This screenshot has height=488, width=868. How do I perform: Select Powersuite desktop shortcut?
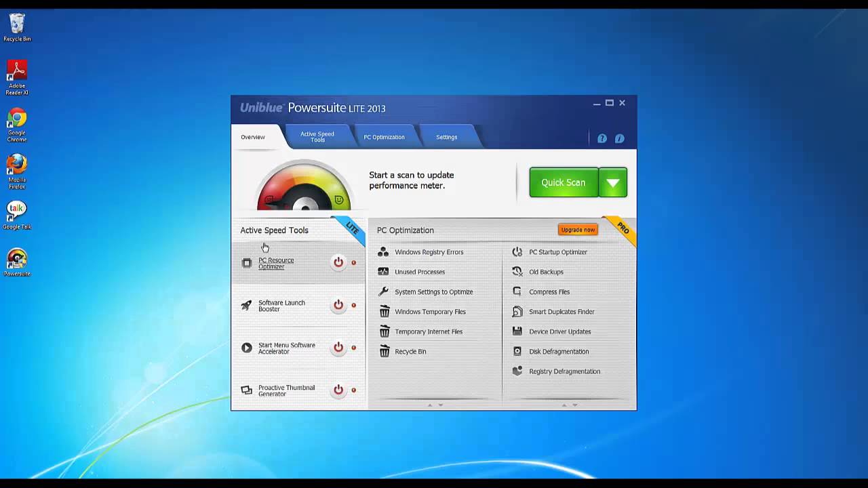[17, 263]
